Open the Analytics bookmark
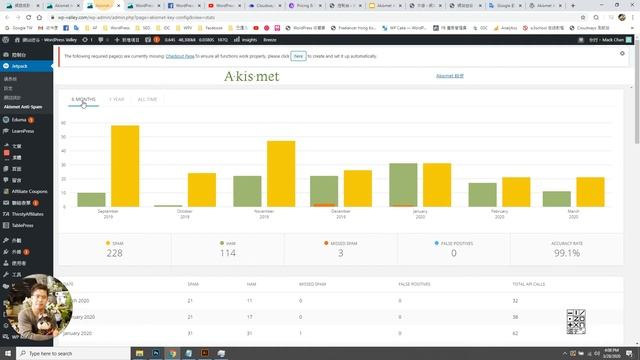 [x=506, y=28]
